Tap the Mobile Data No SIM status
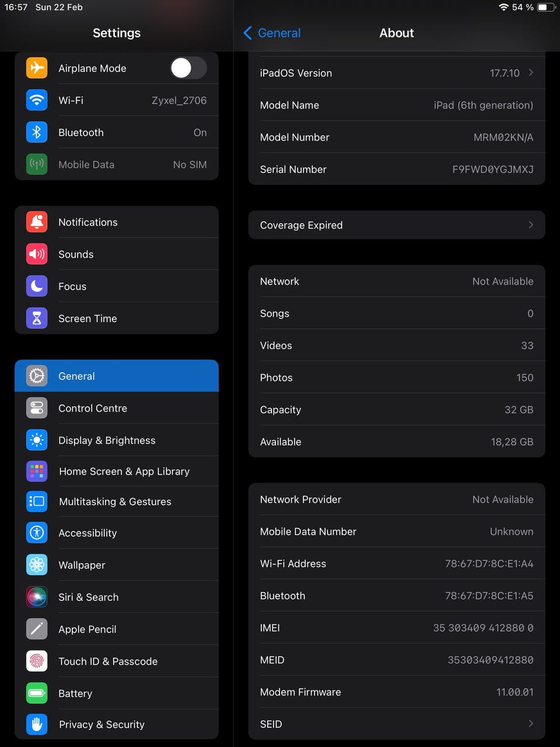The height and width of the screenshot is (747, 560). coord(190,165)
